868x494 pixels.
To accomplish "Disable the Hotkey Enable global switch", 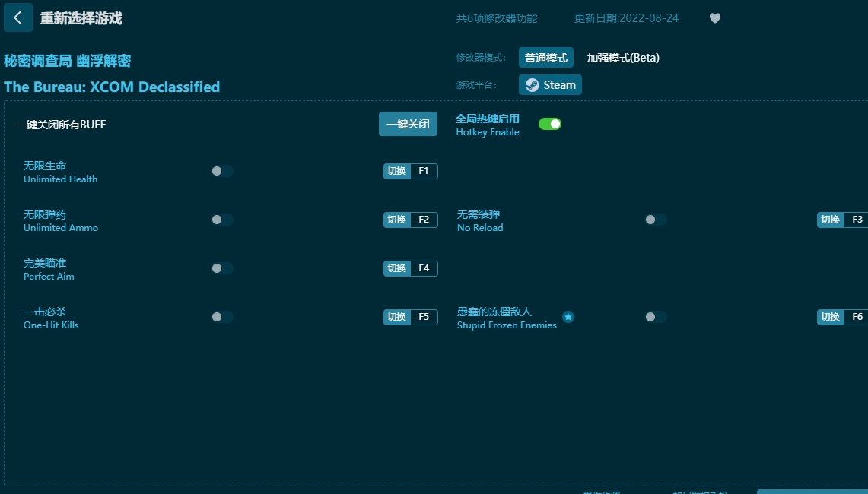I will pyautogui.click(x=550, y=122).
